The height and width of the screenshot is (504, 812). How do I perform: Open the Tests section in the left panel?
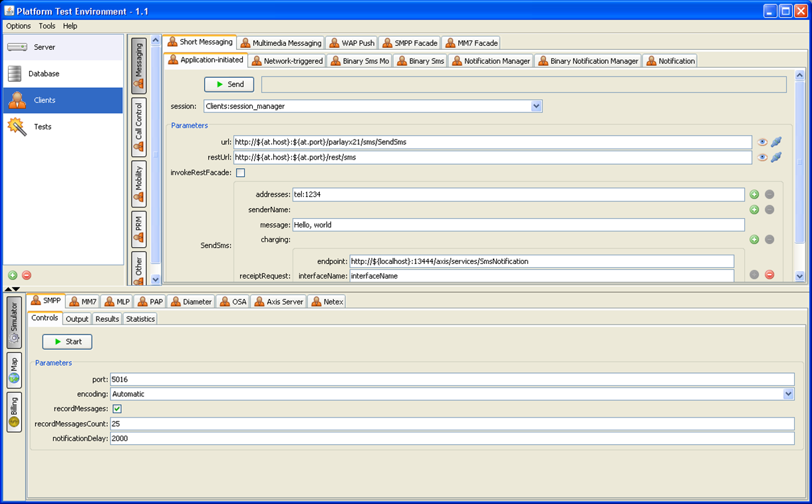(63, 126)
